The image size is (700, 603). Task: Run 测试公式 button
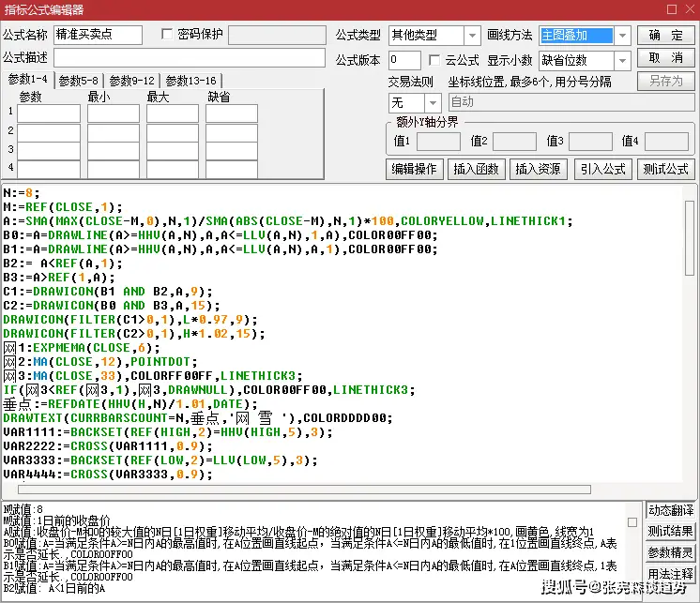pos(665,170)
